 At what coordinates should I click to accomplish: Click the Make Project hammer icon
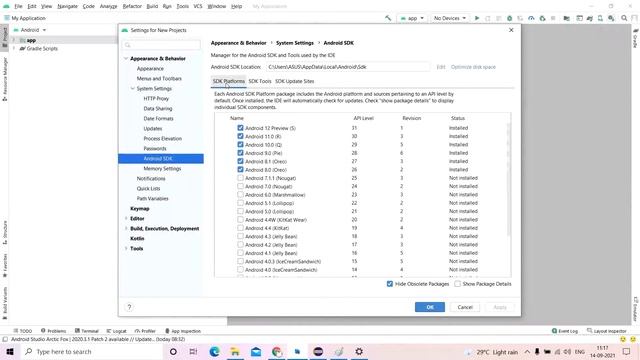tap(388, 18)
